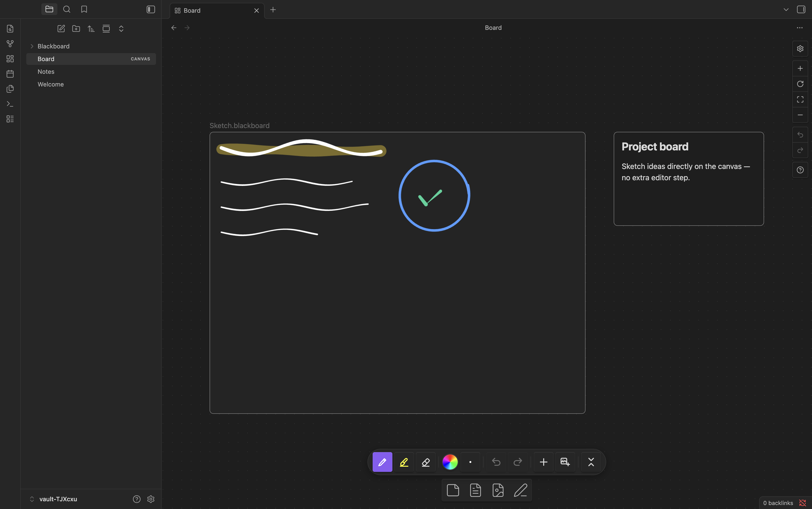This screenshot has width=812, height=509.
Task: Show the file explorer panel
Action: 49,9
